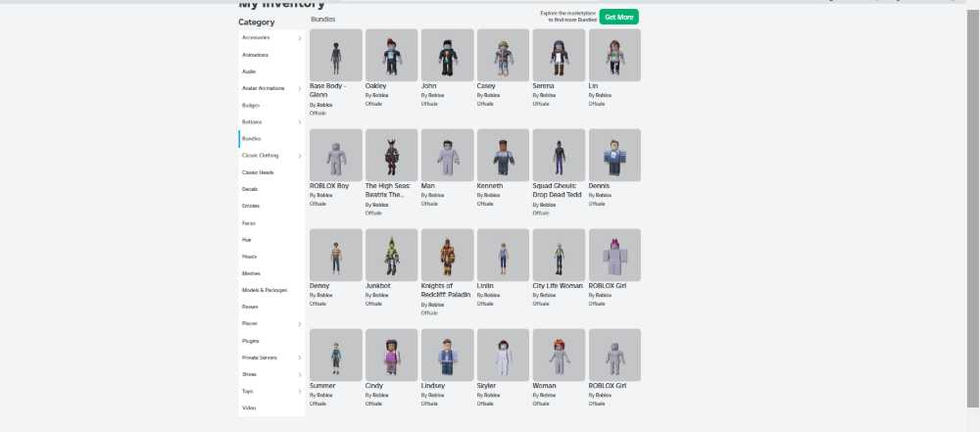Open The High Seas: Beatrix bundle thumbnail
Screen dimensions: 980x432
pyautogui.click(x=391, y=155)
